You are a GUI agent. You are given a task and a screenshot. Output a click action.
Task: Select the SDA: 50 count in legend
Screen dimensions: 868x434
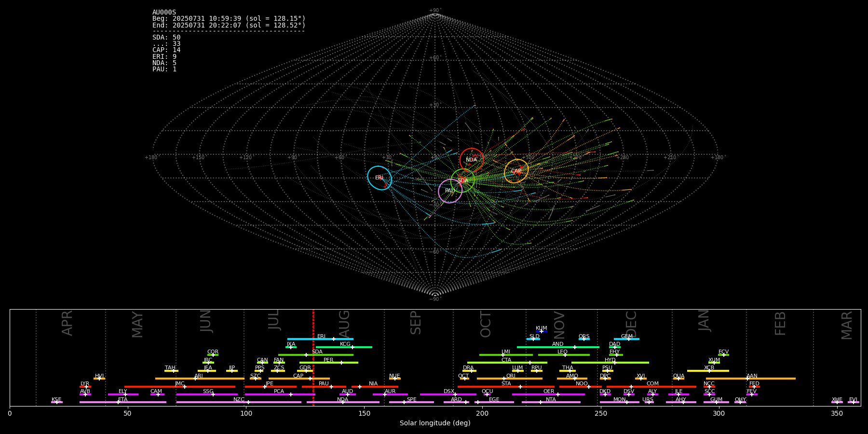click(166, 38)
